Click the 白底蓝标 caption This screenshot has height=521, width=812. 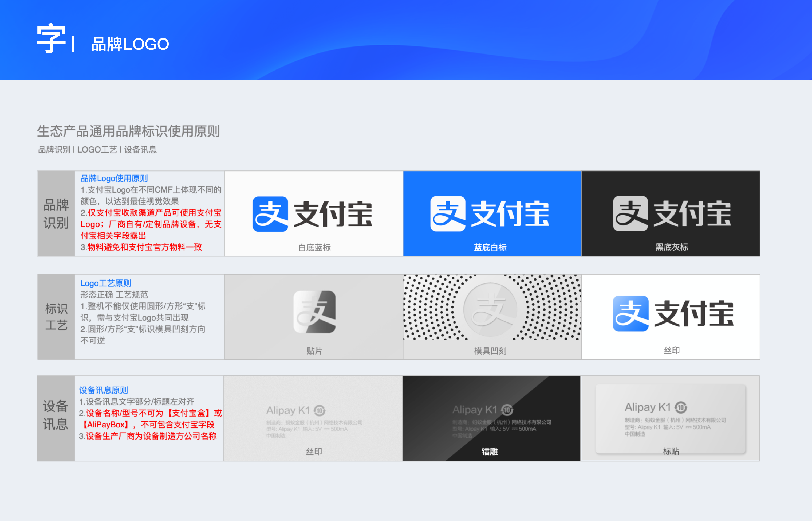(314, 248)
